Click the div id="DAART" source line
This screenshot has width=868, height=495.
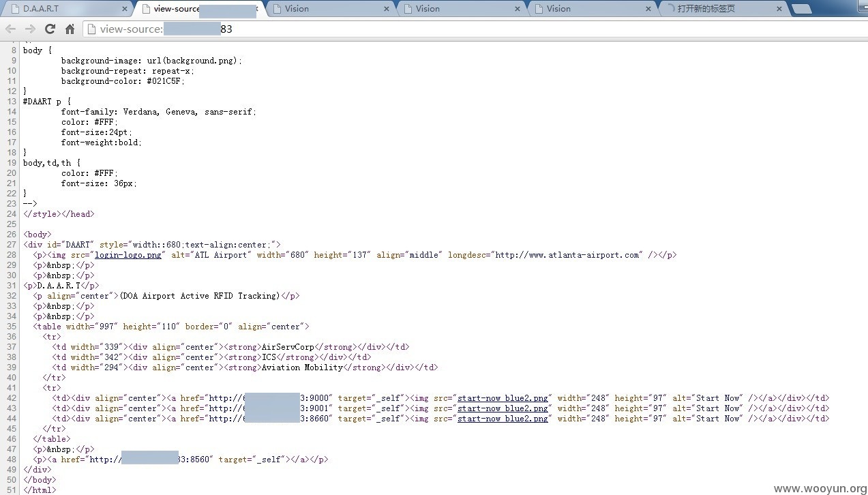tap(152, 245)
